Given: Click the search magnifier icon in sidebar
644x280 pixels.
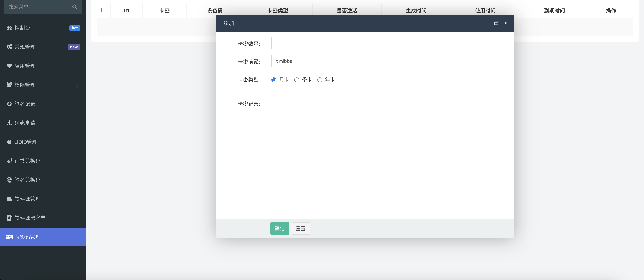Looking at the screenshot, I should [x=74, y=7].
